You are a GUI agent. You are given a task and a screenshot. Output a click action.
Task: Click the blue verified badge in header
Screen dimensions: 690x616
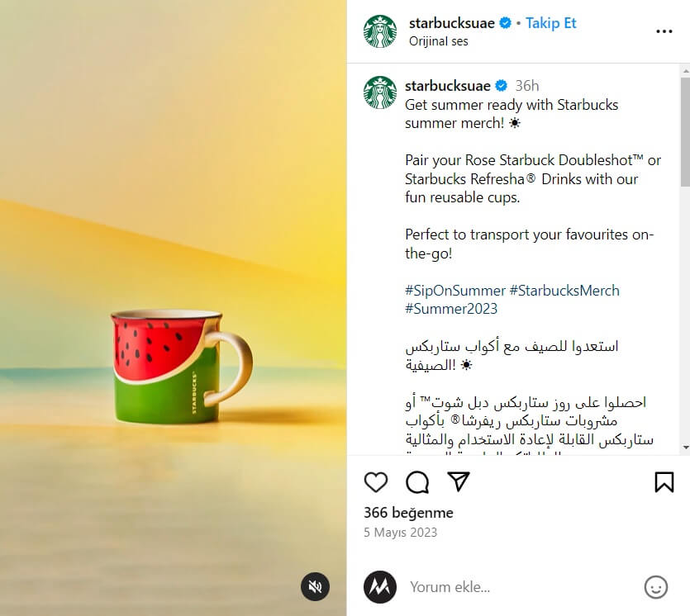coord(506,23)
